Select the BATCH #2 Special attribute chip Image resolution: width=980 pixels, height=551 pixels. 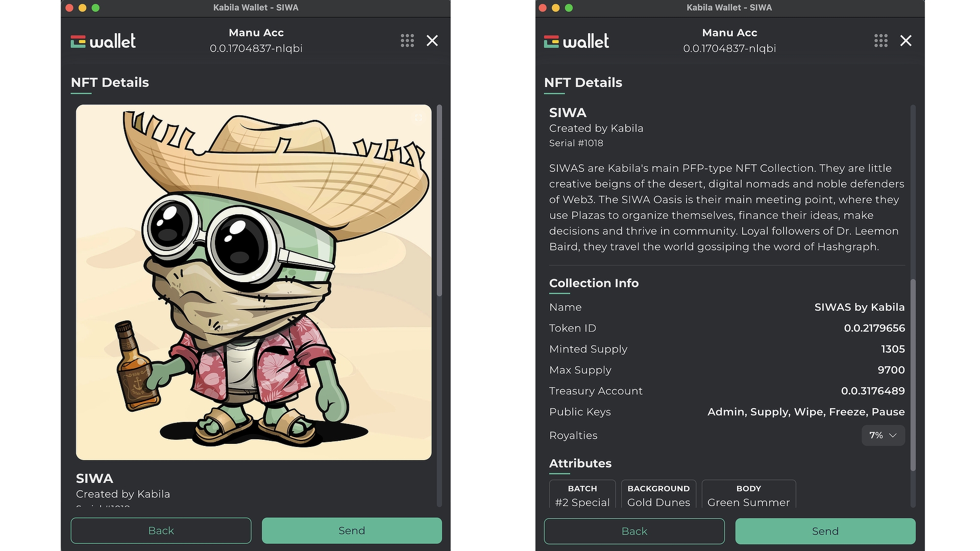[582, 495]
